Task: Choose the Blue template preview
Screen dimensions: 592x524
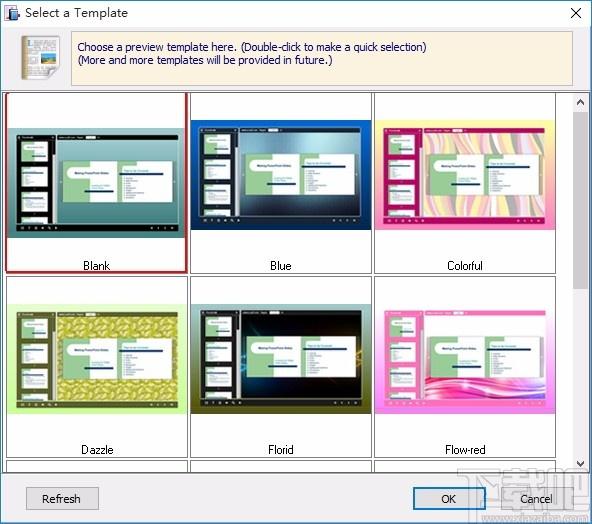Action: coord(281,175)
